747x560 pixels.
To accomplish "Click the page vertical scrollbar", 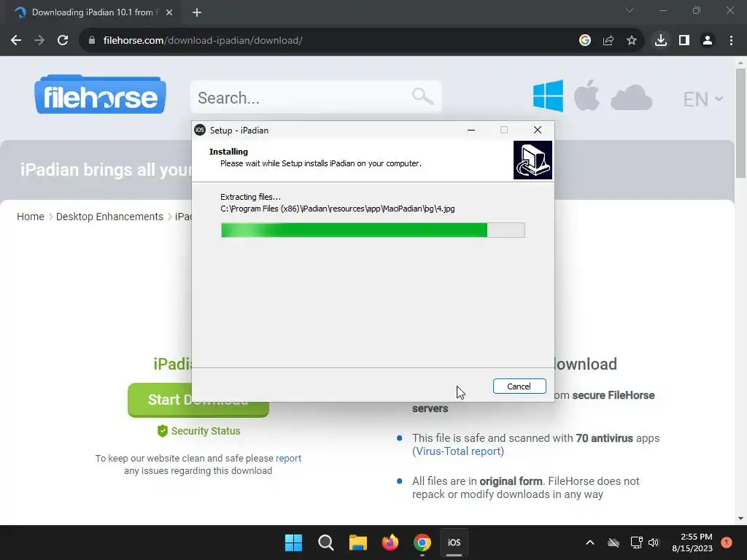I will [740, 124].
